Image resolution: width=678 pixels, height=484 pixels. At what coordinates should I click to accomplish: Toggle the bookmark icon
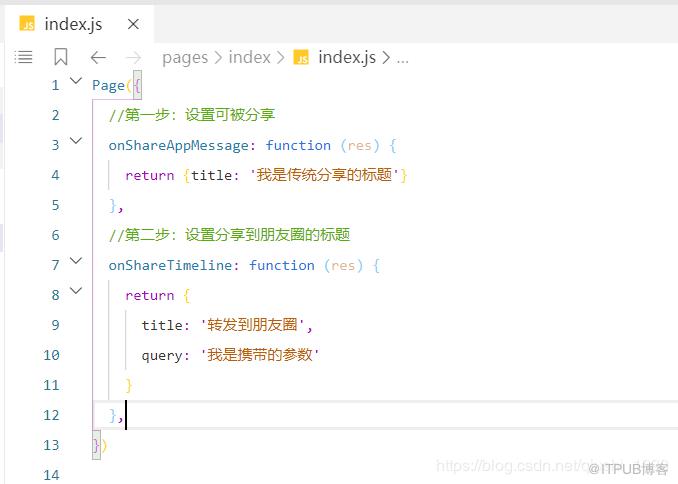tap(61, 57)
